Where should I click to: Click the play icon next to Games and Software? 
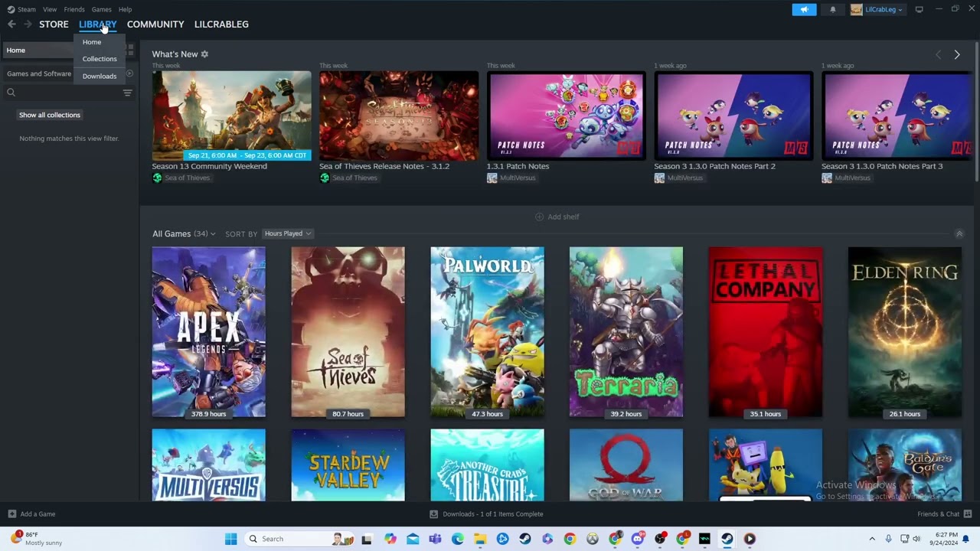tap(129, 73)
